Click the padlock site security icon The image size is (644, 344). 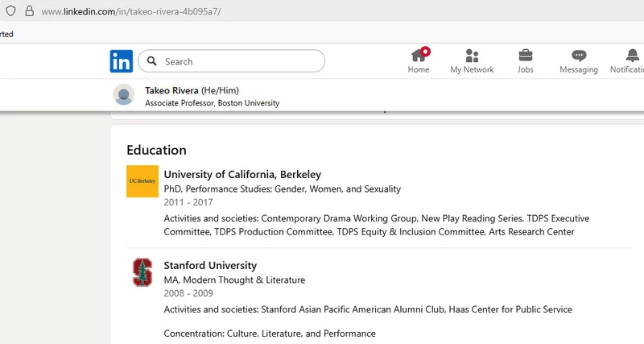29,11
